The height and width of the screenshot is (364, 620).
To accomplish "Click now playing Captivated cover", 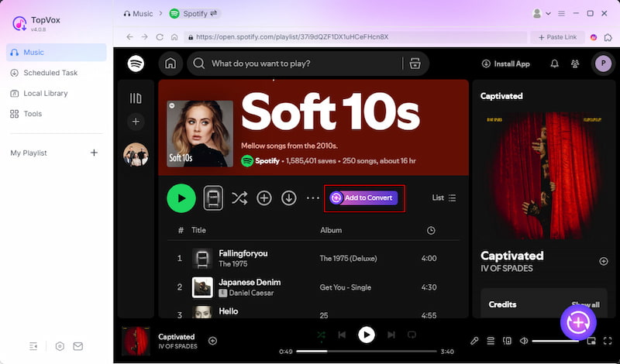I will (x=136, y=341).
